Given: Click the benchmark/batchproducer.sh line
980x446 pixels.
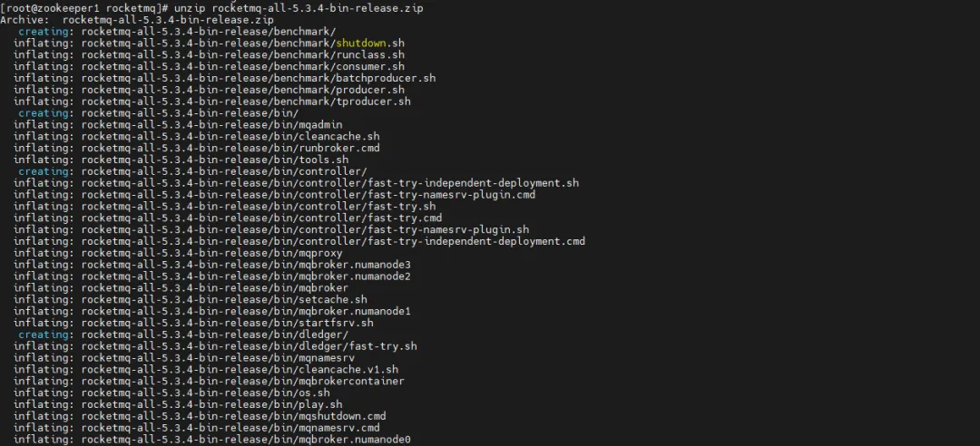Looking at the screenshot, I should tap(224, 78).
